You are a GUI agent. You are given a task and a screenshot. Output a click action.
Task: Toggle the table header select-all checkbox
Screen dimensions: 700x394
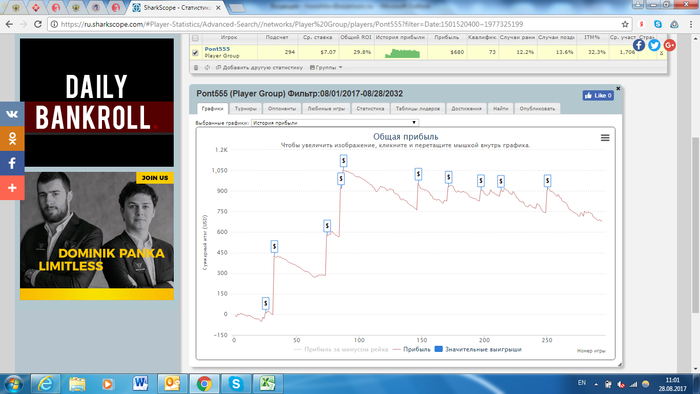click(x=195, y=37)
